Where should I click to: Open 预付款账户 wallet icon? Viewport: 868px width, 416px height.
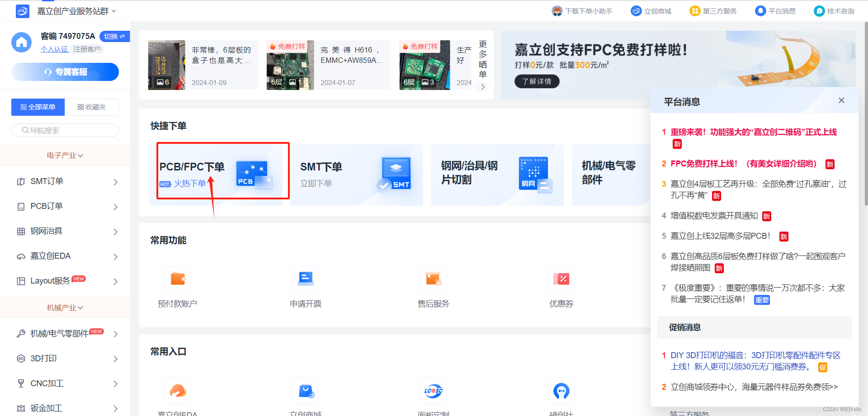pos(178,279)
